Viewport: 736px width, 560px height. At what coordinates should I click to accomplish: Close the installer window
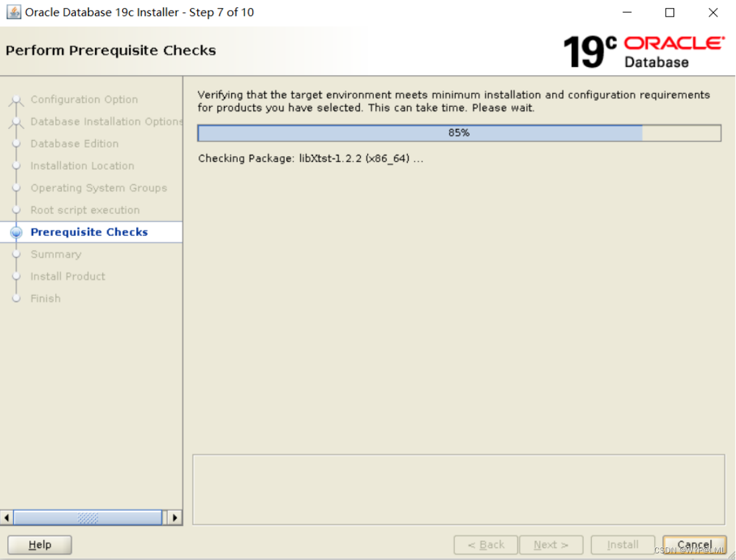pyautogui.click(x=713, y=12)
